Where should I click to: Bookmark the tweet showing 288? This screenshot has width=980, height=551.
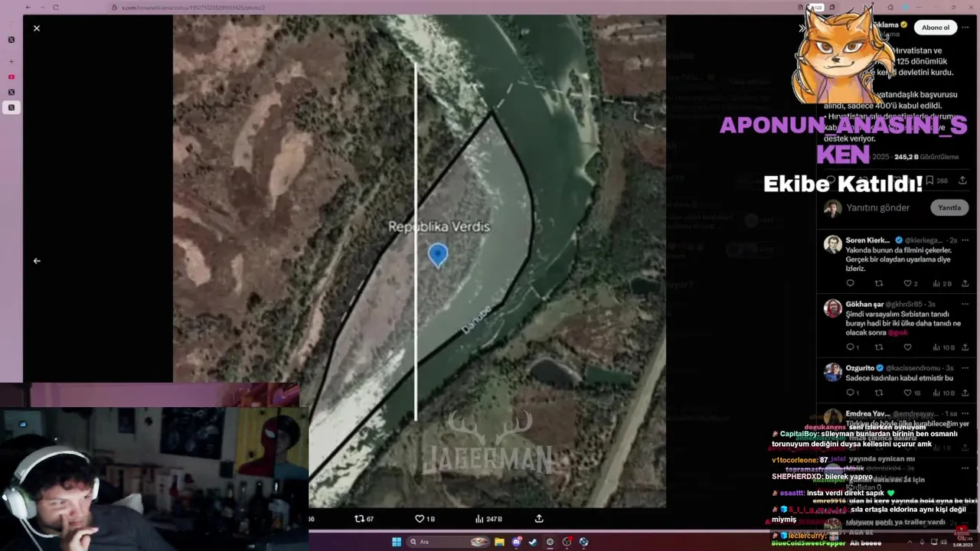click(936, 181)
